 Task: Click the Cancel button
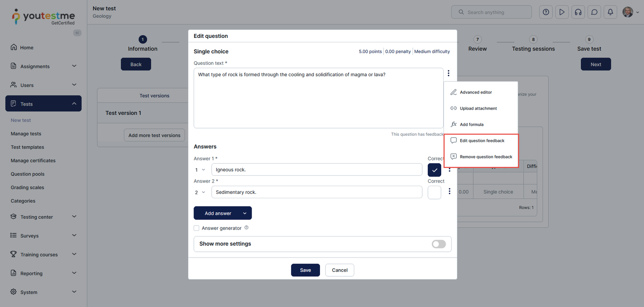pos(339,270)
